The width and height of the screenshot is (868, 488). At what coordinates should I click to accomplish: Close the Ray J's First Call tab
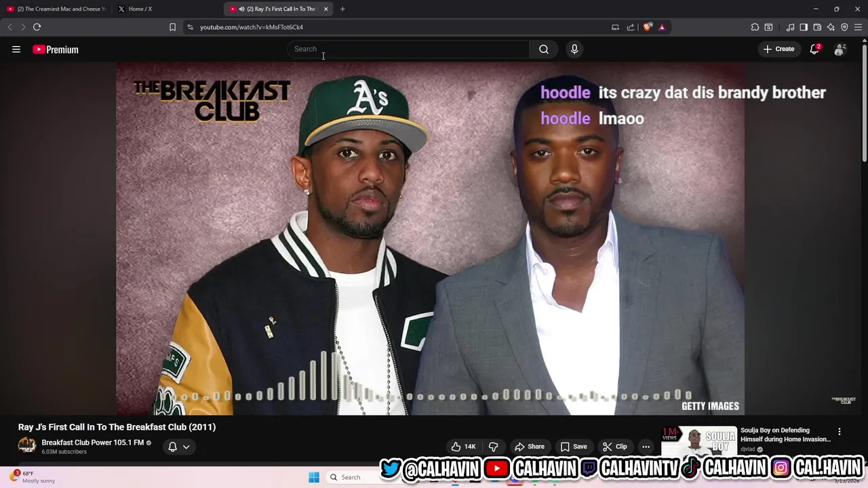[325, 9]
